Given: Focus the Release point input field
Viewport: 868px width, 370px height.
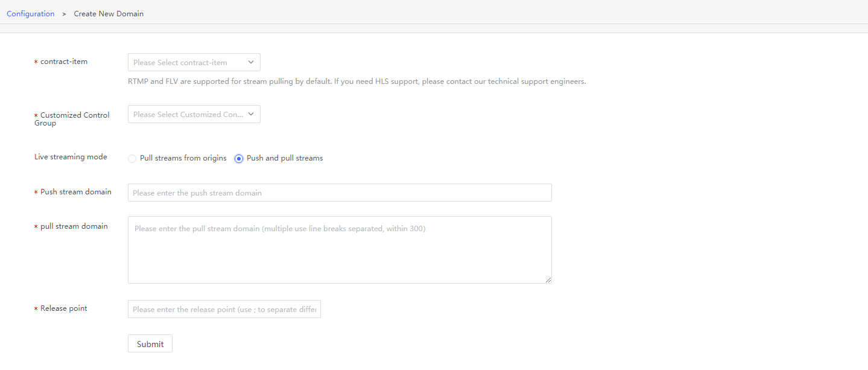Looking at the screenshot, I should click(x=224, y=309).
